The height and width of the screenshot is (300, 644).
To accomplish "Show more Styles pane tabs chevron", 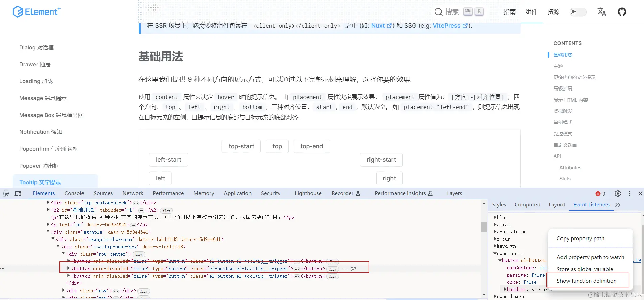I will click(618, 205).
